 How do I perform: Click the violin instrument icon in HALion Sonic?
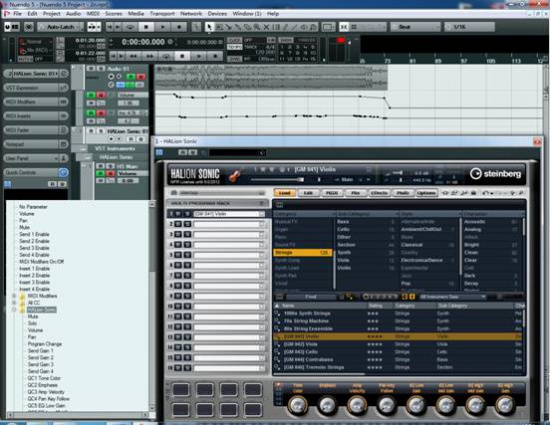(x=235, y=174)
